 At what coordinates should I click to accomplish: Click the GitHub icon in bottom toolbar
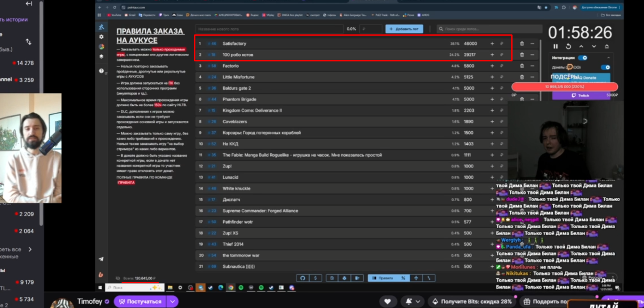coord(303,278)
